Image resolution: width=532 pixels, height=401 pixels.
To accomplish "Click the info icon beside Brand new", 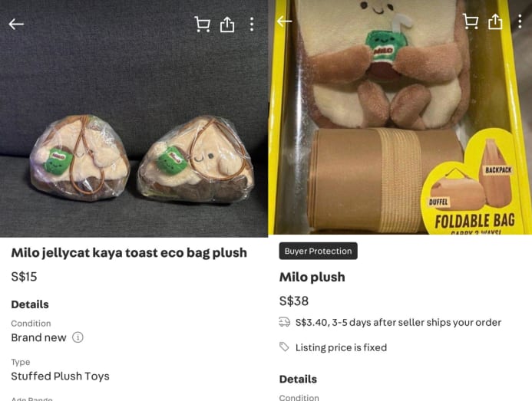I will pyautogui.click(x=78, y=337).
